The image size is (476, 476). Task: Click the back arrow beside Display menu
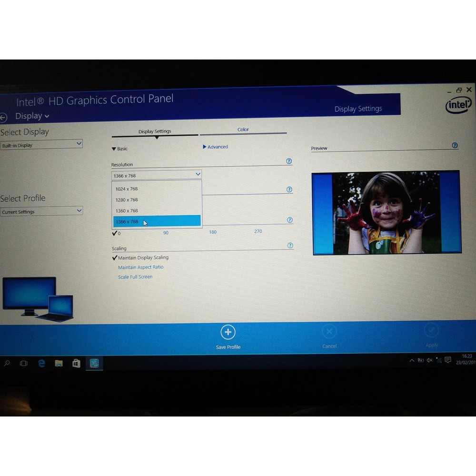[x=4, y=117]
